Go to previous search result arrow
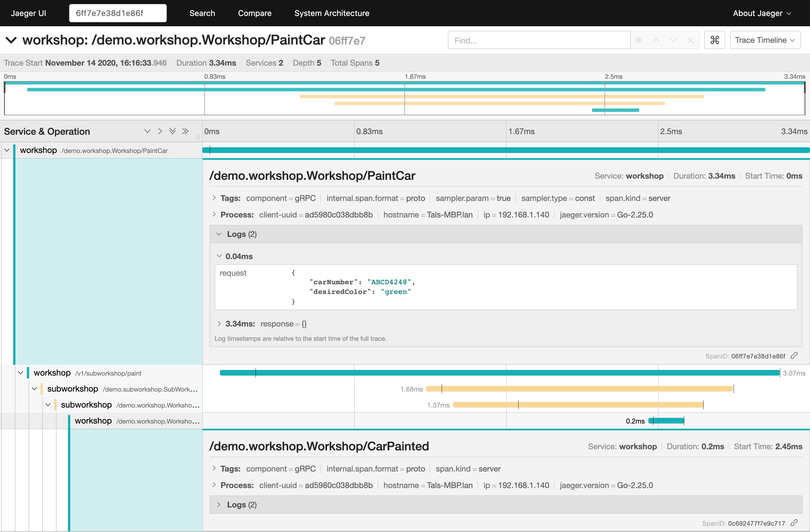 coord(656,40)
